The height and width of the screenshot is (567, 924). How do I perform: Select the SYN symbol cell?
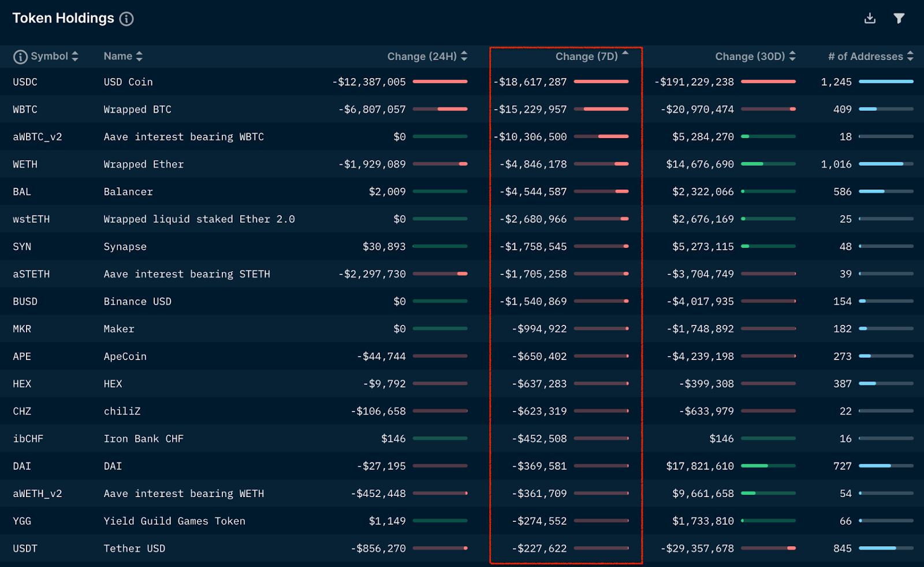pyautogui.click(x=22, y=247)
